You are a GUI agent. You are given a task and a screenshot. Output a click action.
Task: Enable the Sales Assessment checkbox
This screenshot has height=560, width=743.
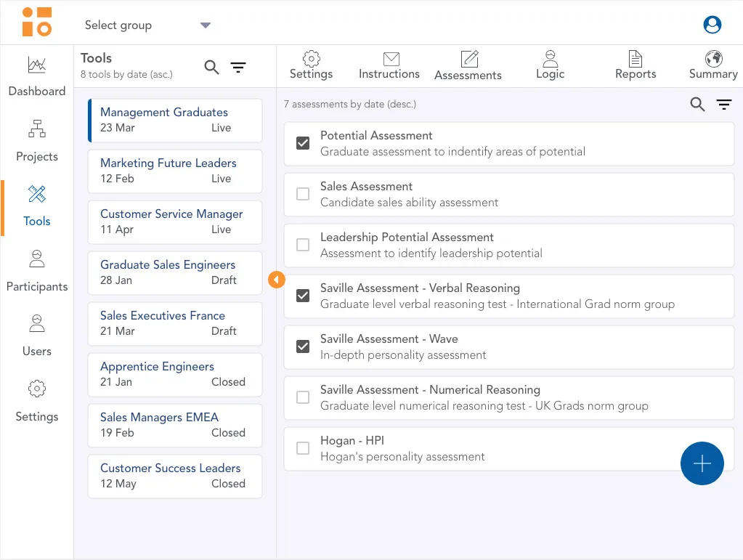(x=303, y=194)
